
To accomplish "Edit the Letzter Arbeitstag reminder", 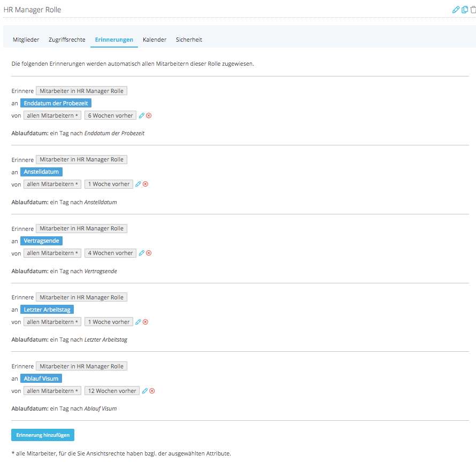I will 138,322.
